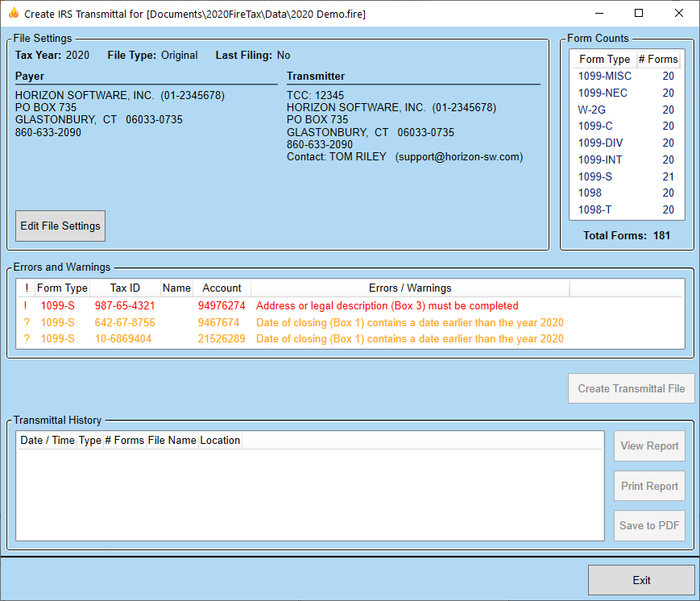700x601 pixels.
Task: Click the Last Filing: No value
Action: (x=284, y=56)
